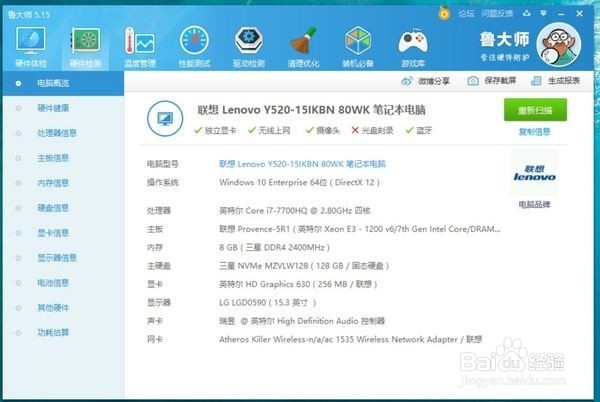The image size is (600, 402).
Task: Click the large title Lenovo Y520-15IKBN 80WK
Action: pyautogui.click(x=311, y=110)
